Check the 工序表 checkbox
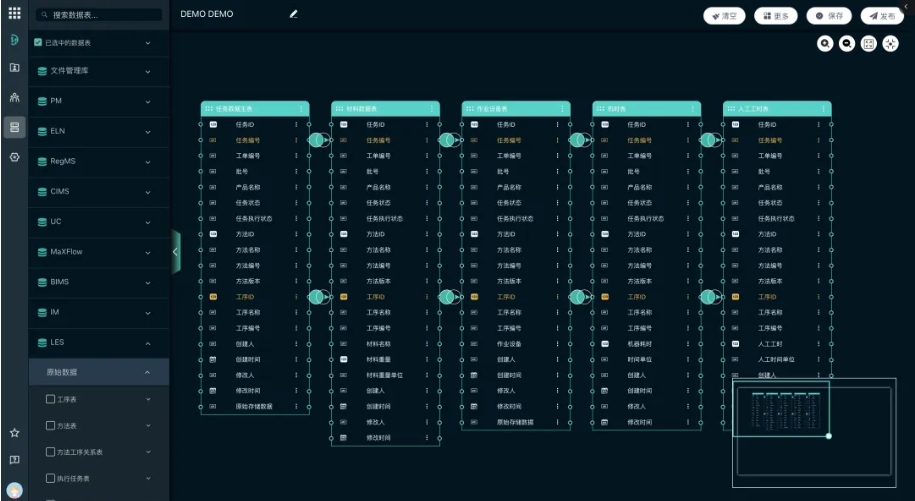This screenshot has height=501, width=915. [51, 399]
